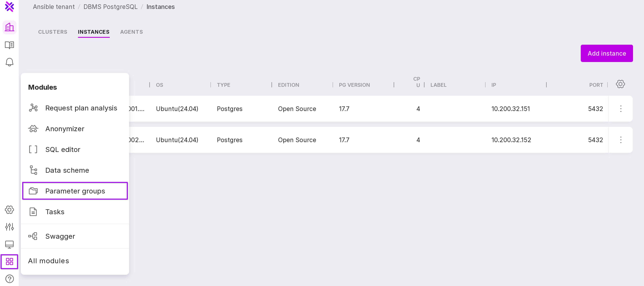This screenshot has height=286, width=644.
Task: Click the sliders configuration icon in sidebar
Action: point(9,227)
